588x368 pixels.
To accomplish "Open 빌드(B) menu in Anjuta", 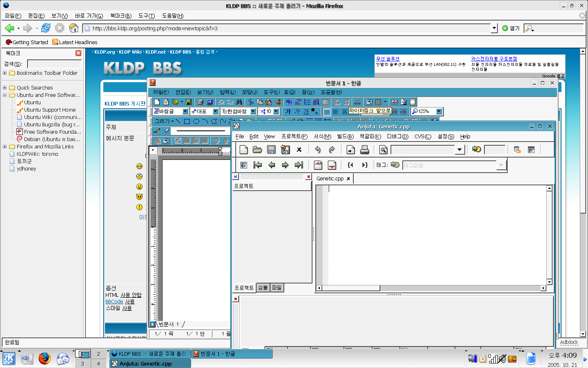I will click(345, 137).
